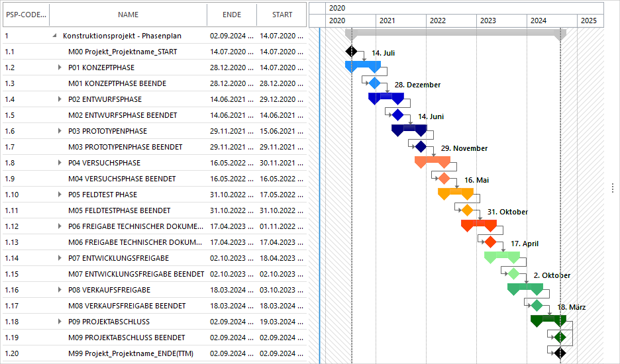Screen dimensions: 620x364
Task: Select the M02 milestone diamond at 14. Juni
Action: pyautogui.click(x=397, y=115)
